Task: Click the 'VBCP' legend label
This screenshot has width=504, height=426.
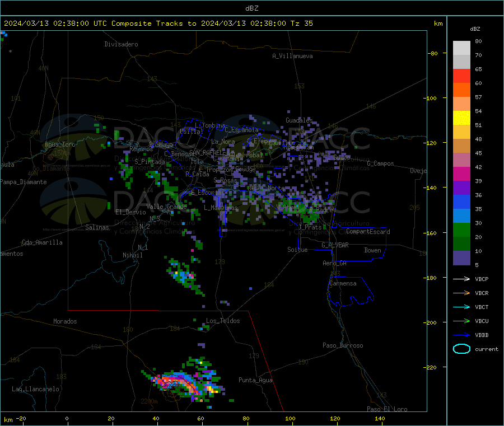Action: pos(482,279)
